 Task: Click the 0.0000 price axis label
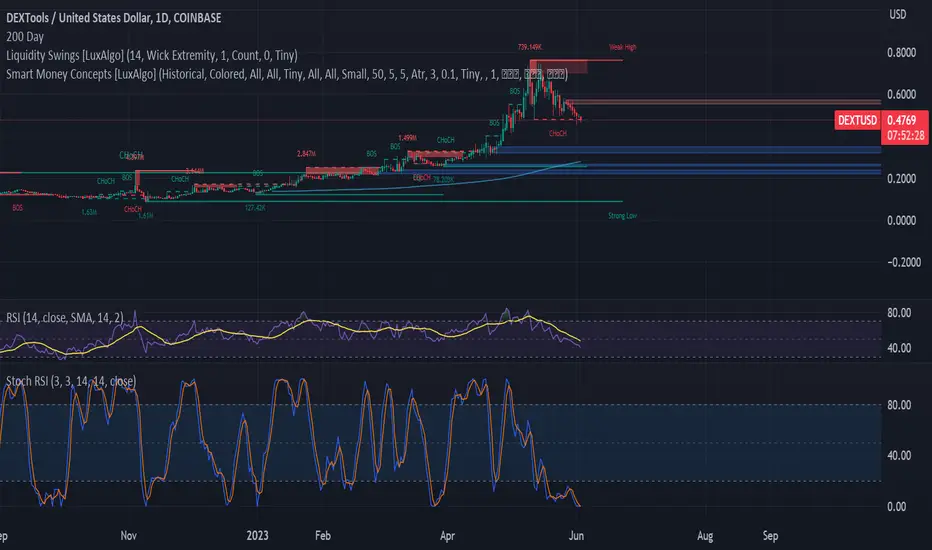pyautogui.click(x=901, y=221)
